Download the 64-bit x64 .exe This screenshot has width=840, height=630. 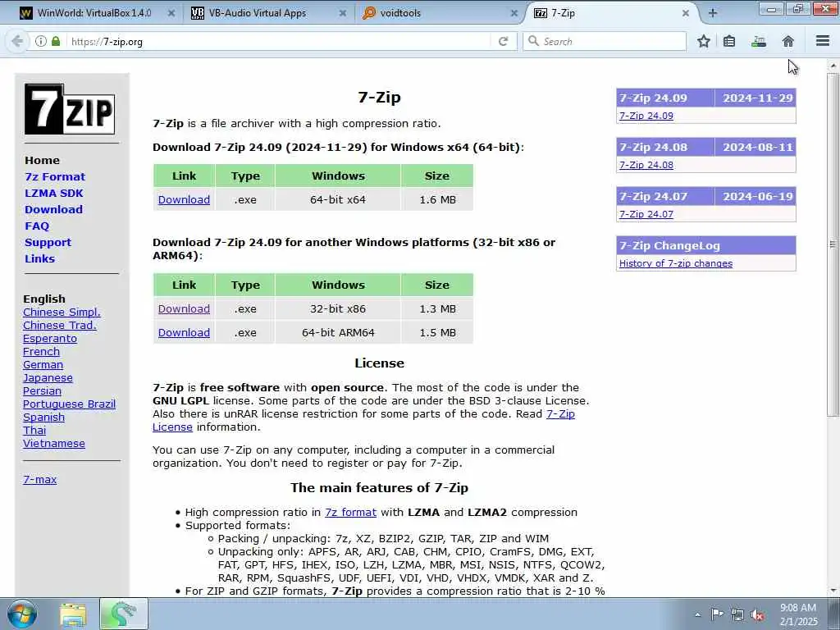(184, 200)
